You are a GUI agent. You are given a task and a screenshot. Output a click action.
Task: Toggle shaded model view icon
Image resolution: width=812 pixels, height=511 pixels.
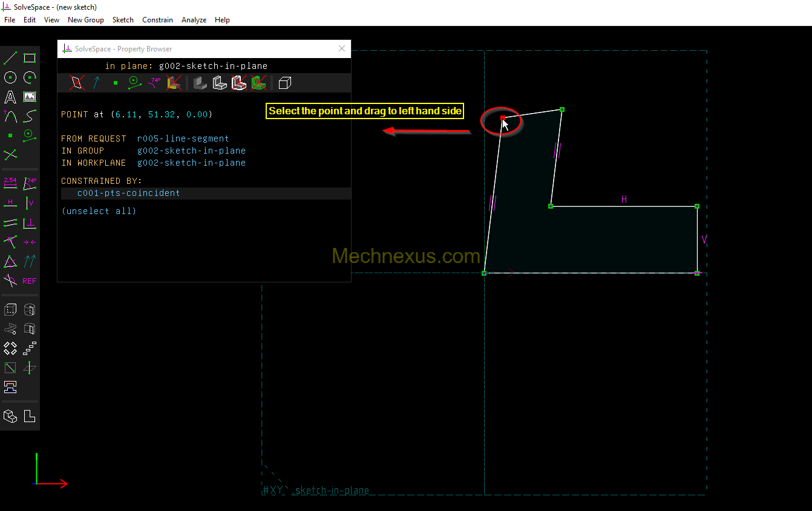point(200,82)
